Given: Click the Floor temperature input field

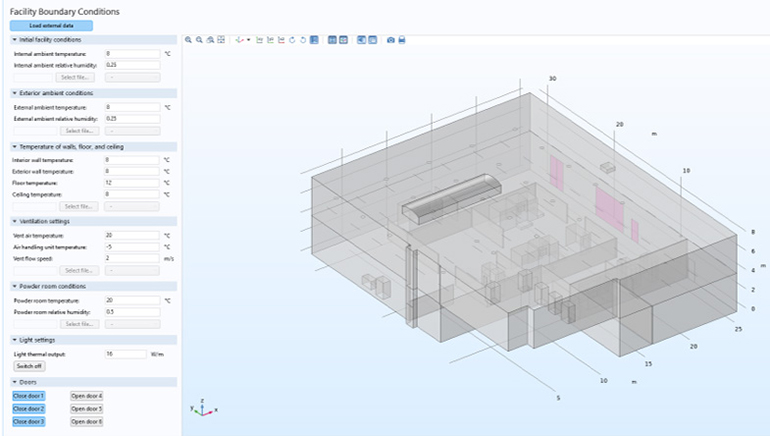Looking at the screenshot, I should [131, 183].
